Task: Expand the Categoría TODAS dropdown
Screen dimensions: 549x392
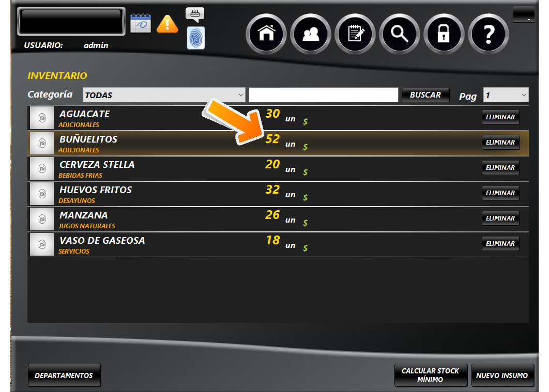Action: click(164, 95)
